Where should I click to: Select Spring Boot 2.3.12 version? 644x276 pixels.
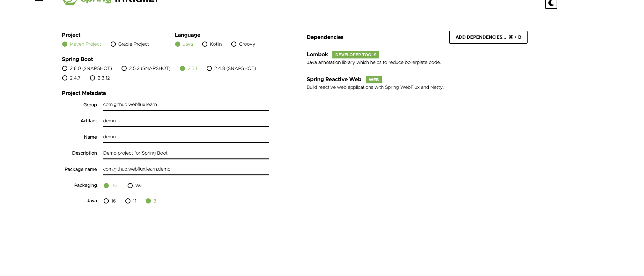click(100, 78)
